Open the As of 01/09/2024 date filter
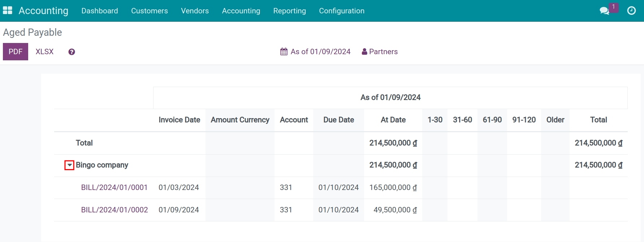 click(x=315, y=52)
